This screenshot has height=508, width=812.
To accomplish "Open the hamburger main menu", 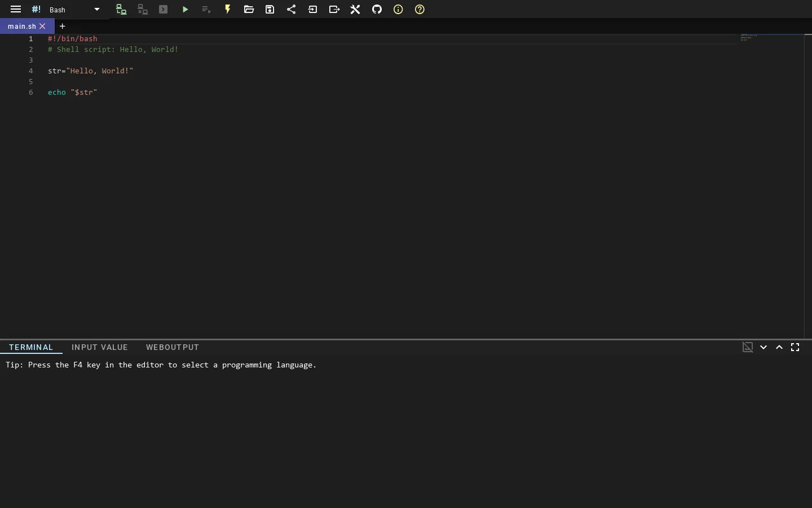I will [16, 10].
